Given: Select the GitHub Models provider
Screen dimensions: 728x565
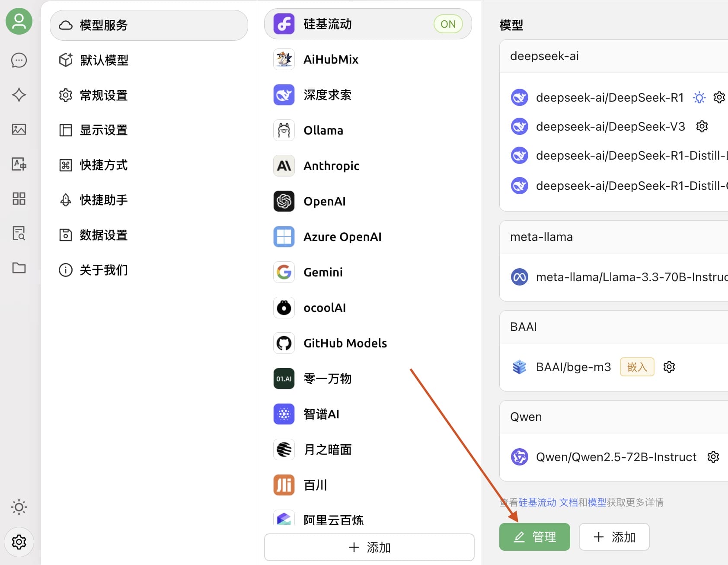Looking at the screenshot, I should (x=368, y=343).
